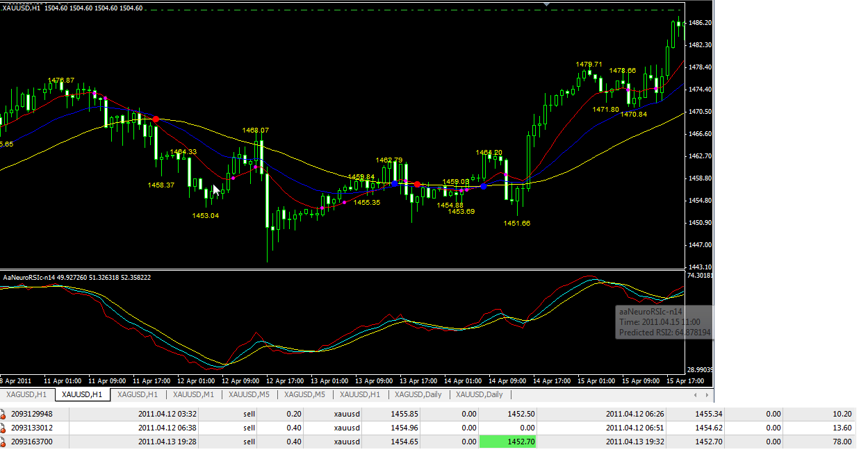Click profit value 10.20

tap(842, 414)
